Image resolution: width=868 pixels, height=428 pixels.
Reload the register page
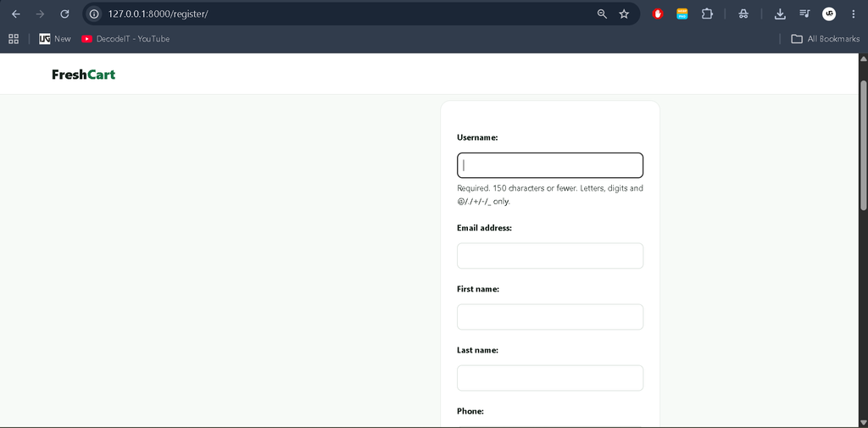click(64, 14)
